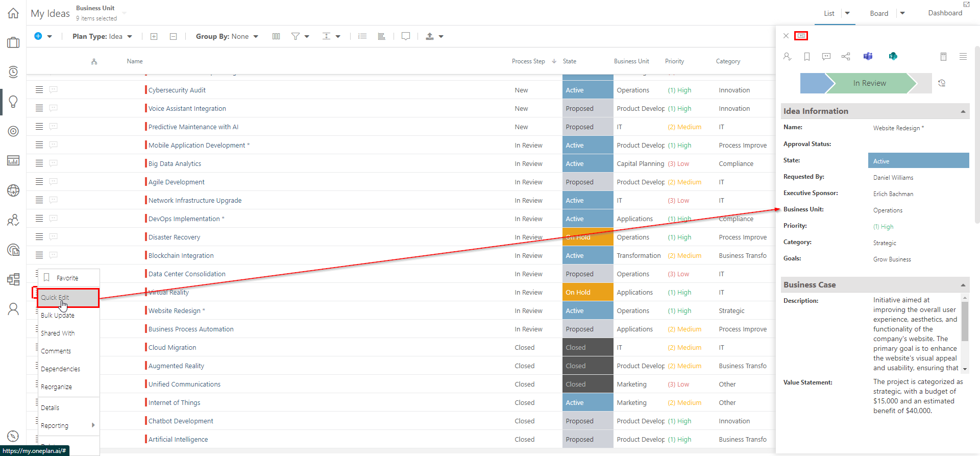This screenshot has width=980, height=456.
Task: Click the process step history icon
Action: 942,83
